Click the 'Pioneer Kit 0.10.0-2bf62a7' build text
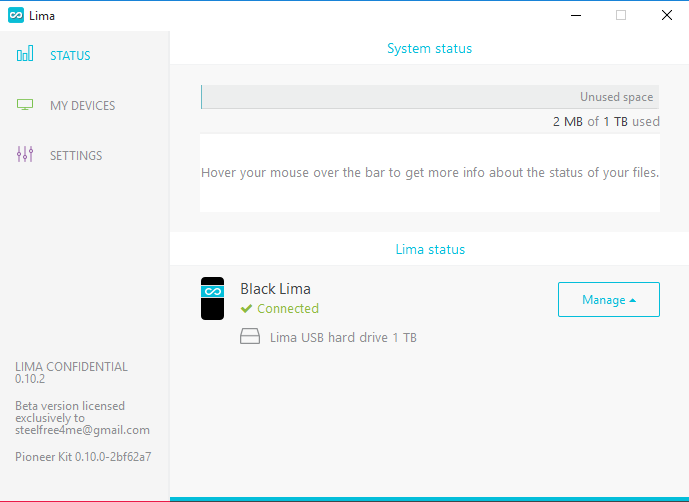The height and width of the screenshot is (502, 689). coord(83,457)
